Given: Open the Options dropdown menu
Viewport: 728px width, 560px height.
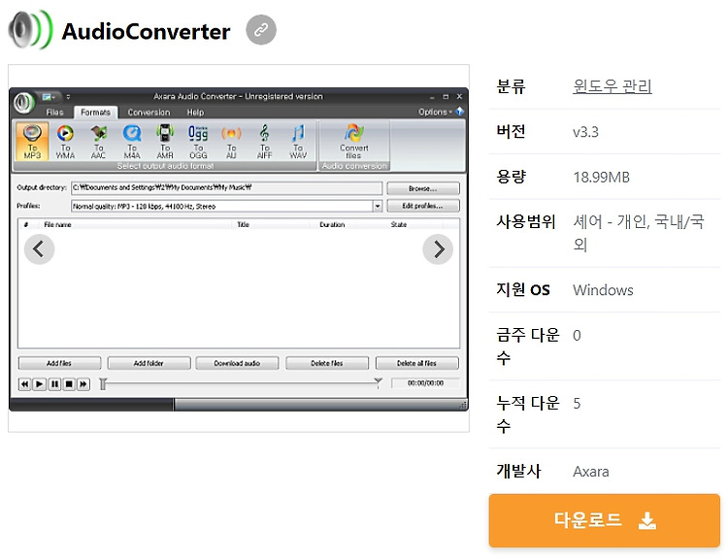Looking at the screenshot, I should pos(435,112).
